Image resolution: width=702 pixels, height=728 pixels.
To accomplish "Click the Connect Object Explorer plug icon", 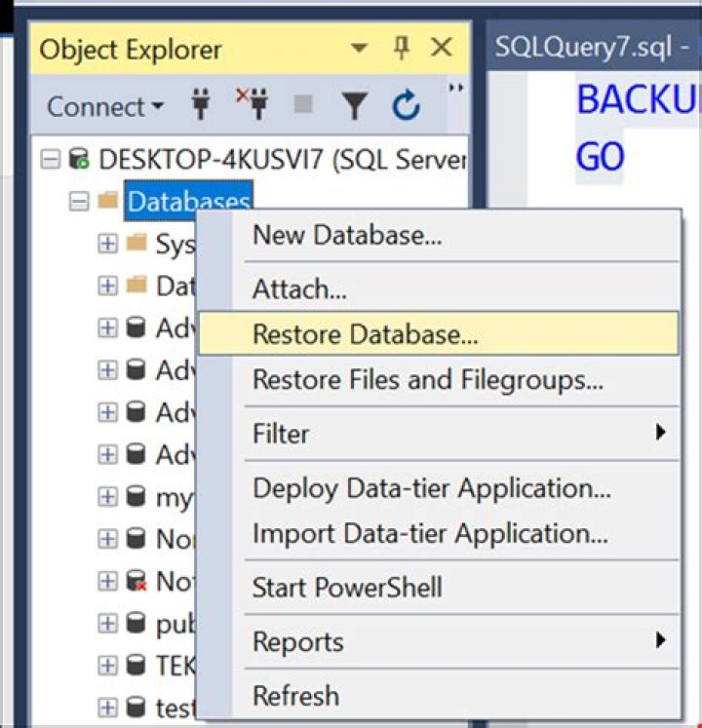I will click(x=201, y=105).
